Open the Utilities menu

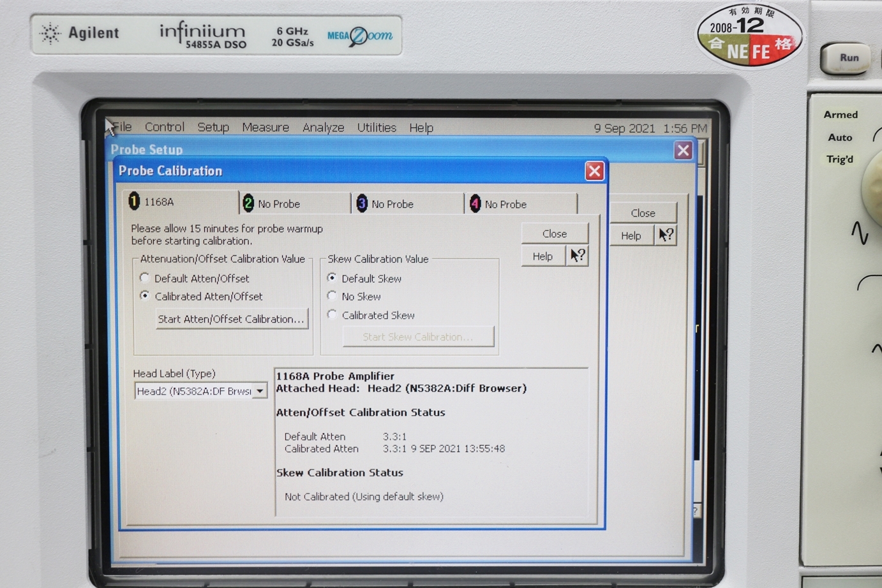[377, 128]
